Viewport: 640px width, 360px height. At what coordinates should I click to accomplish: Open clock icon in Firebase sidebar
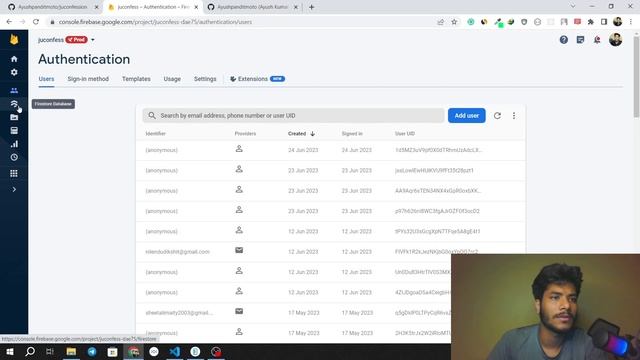(14, 157)
